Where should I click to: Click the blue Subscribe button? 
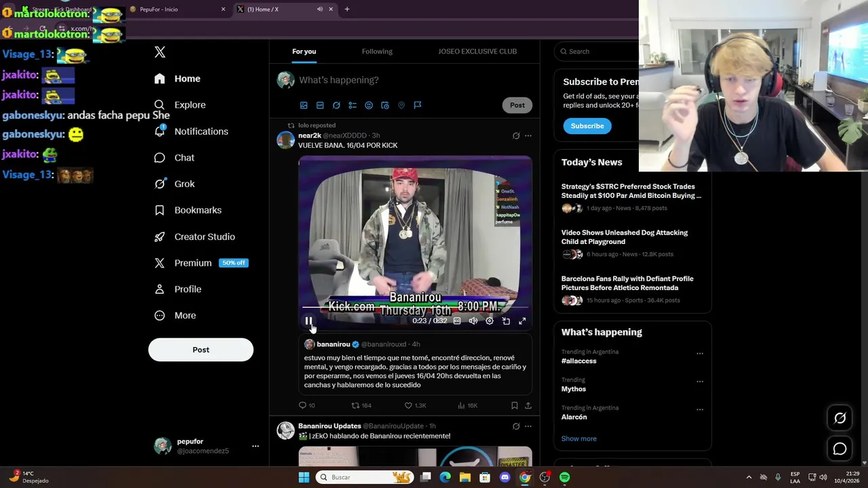(587, 126)
